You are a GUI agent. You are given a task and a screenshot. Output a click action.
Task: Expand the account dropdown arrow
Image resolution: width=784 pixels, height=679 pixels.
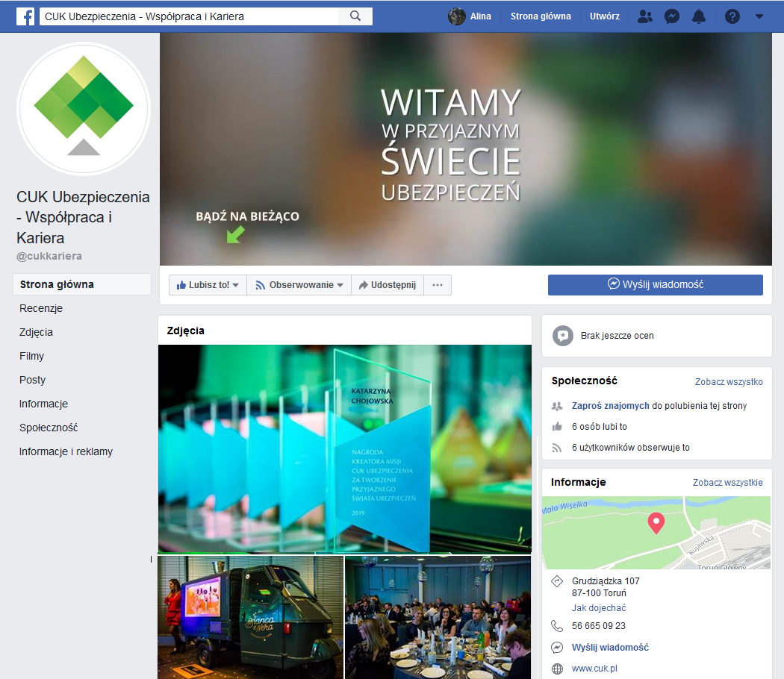click(759, 16)
